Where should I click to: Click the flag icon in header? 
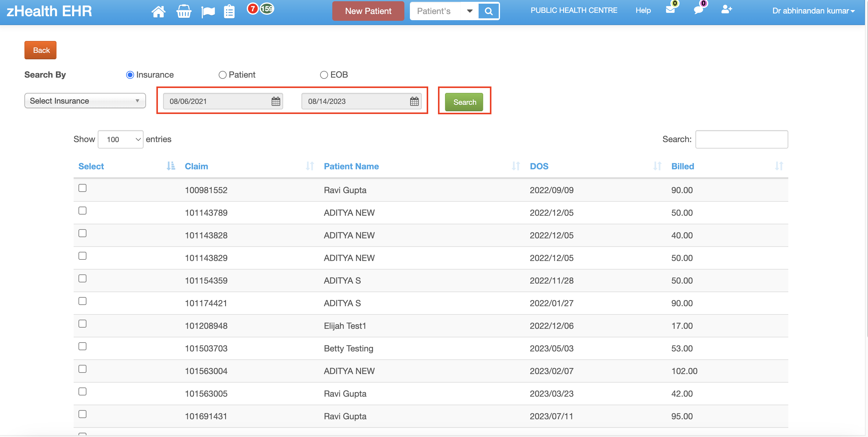[208, 12]
